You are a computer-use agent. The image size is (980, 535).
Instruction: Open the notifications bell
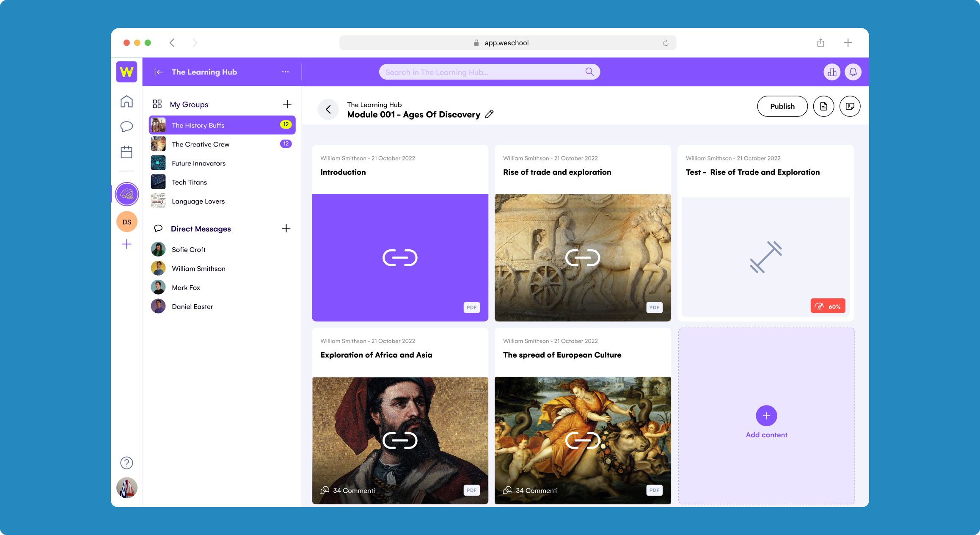853,72
